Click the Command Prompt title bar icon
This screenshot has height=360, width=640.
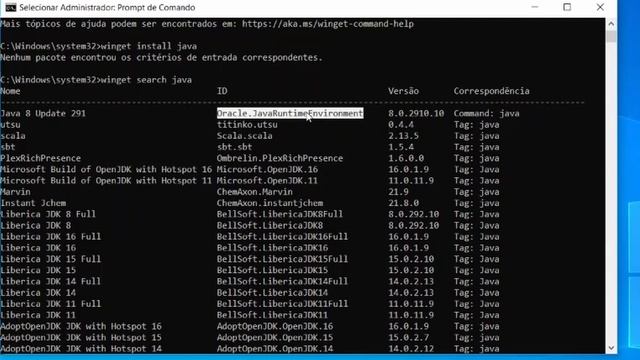pyautogui.click(x=11, y=7)
